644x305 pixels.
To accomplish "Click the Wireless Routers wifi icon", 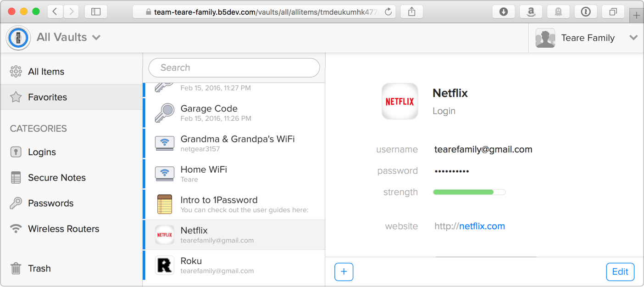I will (x=16, y=228).
